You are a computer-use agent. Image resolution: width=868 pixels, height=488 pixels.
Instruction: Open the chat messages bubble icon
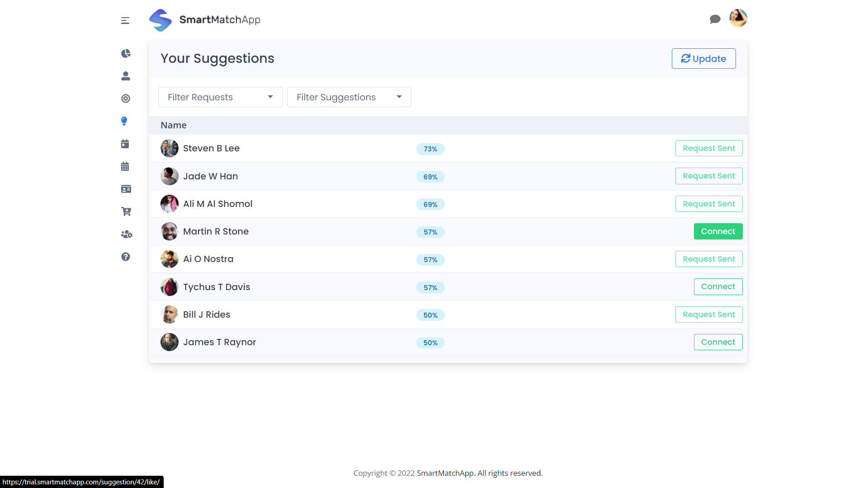point(715,19)
